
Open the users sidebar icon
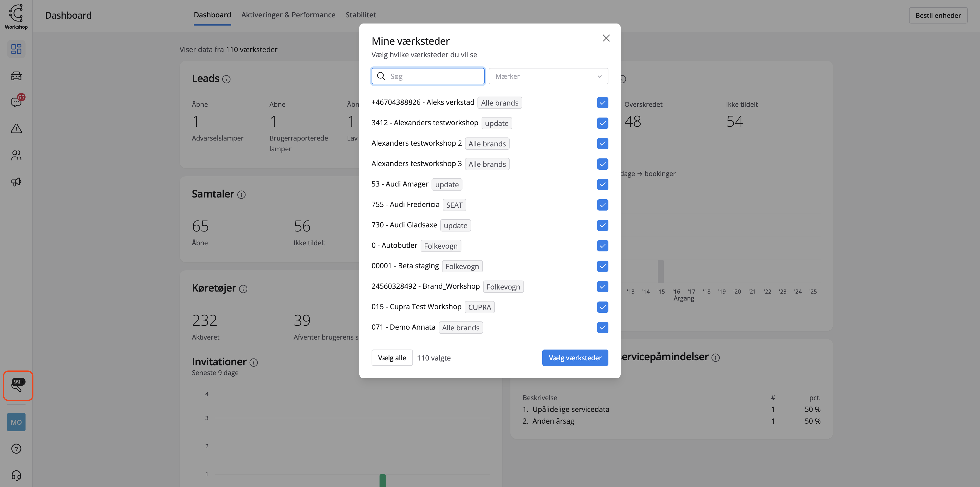[16, 155]
